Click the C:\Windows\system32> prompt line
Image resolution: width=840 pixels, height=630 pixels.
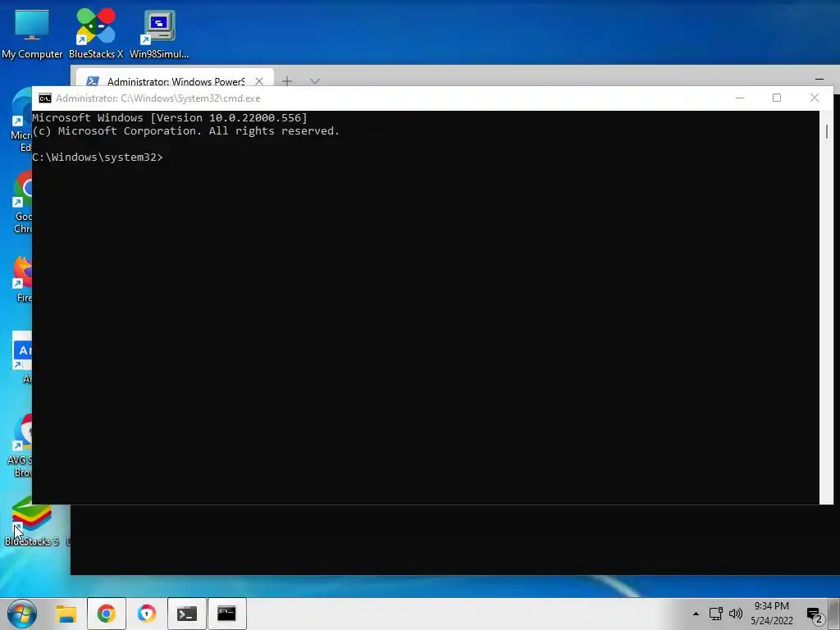click(98, 157)
